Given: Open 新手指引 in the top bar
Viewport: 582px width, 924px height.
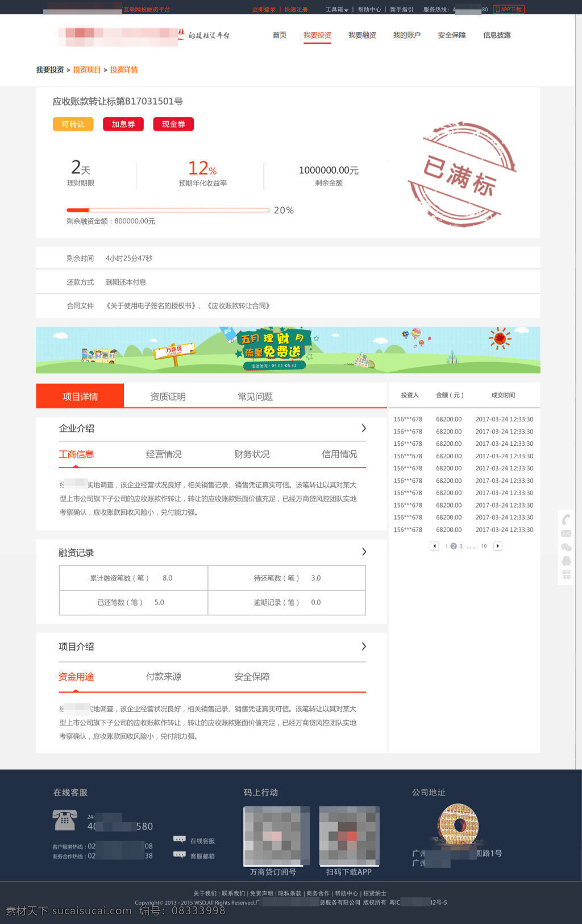Looking at the screenshot, I should [402, 9].
